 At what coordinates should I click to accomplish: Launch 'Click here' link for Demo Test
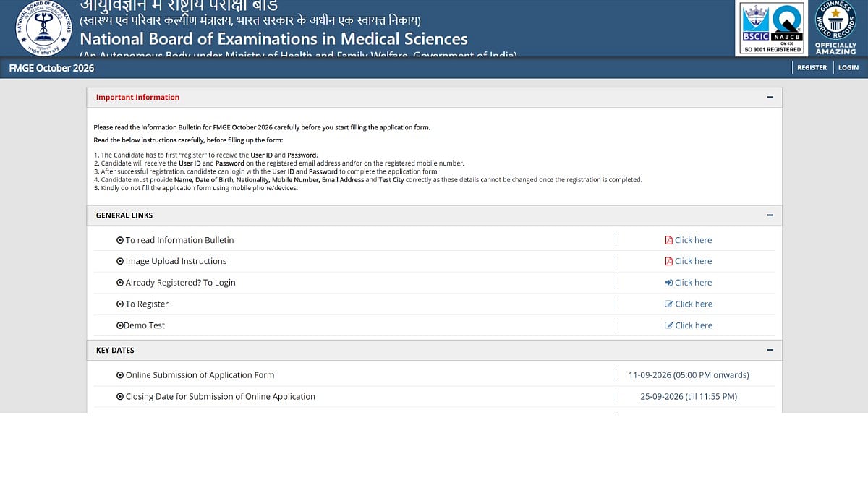[694, 325]
